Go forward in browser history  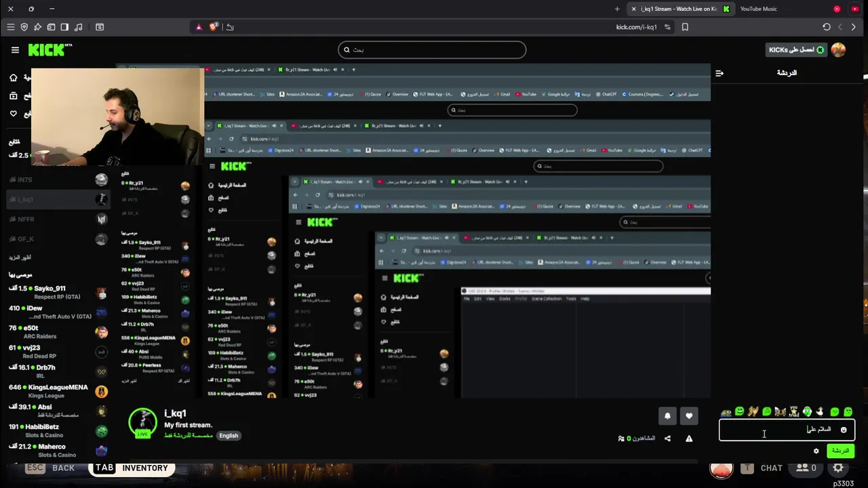(x=854, y=27)
